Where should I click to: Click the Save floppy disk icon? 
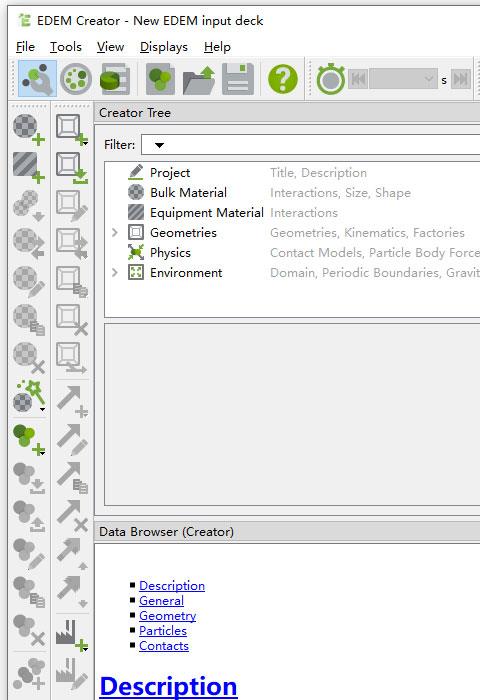(238, 79)
